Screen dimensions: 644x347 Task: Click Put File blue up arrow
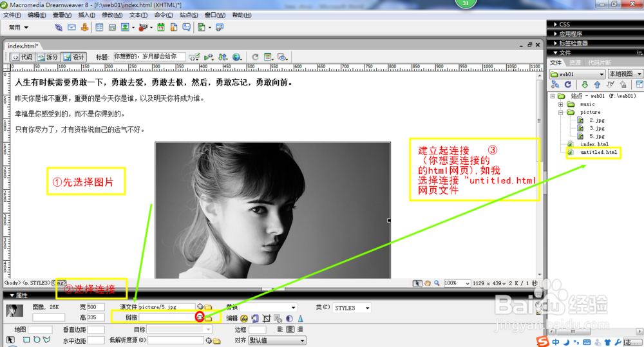pos(597,84)
